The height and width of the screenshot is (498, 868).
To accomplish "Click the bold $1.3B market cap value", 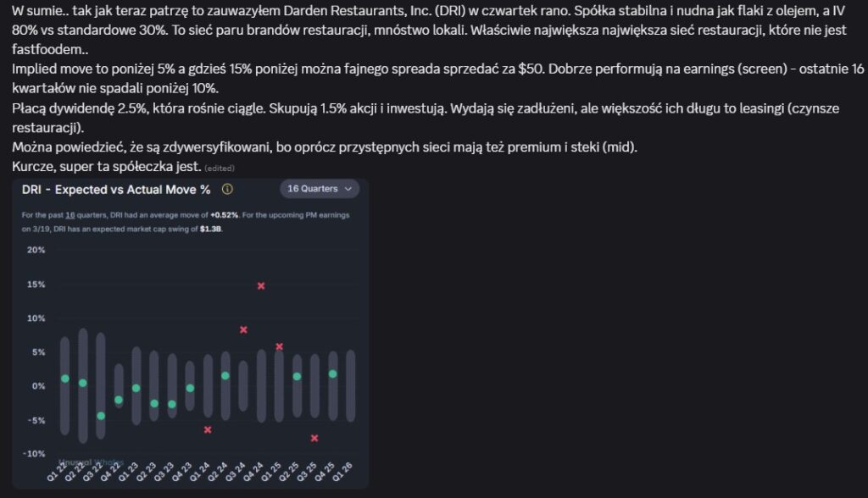I will pos(210,229).
